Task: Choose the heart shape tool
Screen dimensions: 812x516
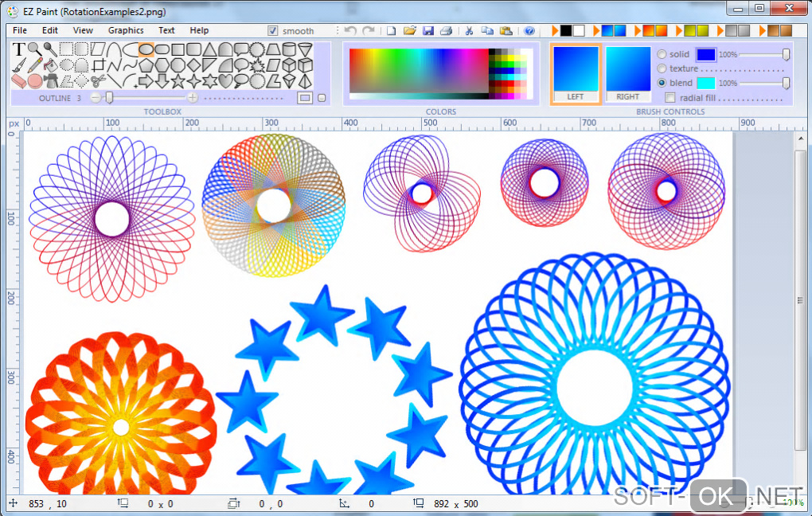Action: (225, 80)
